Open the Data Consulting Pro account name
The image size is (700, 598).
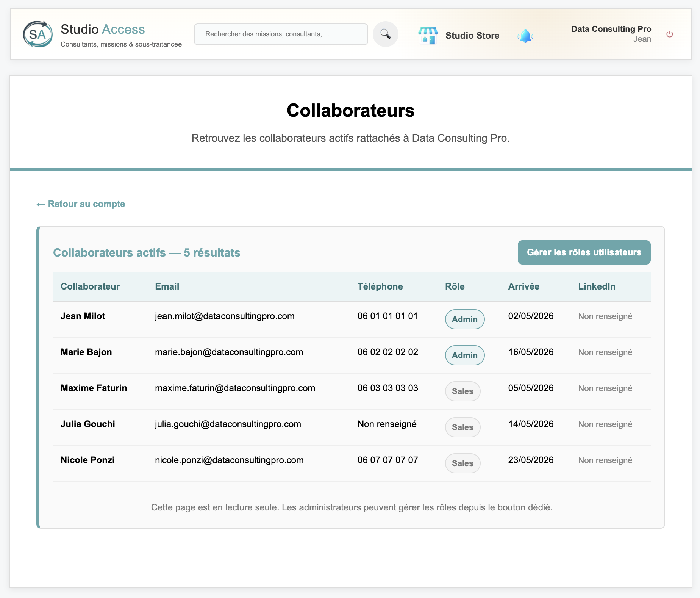[611, 29]
